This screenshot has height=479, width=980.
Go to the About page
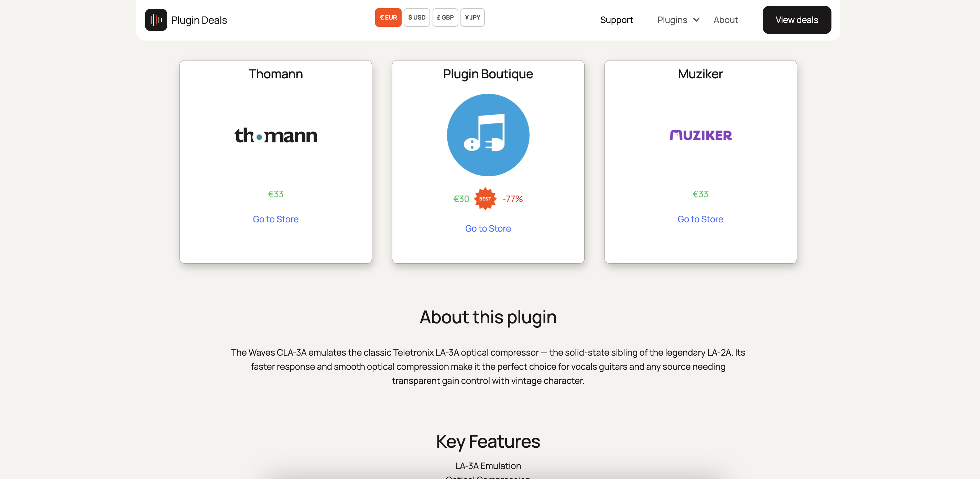point(726,20)
